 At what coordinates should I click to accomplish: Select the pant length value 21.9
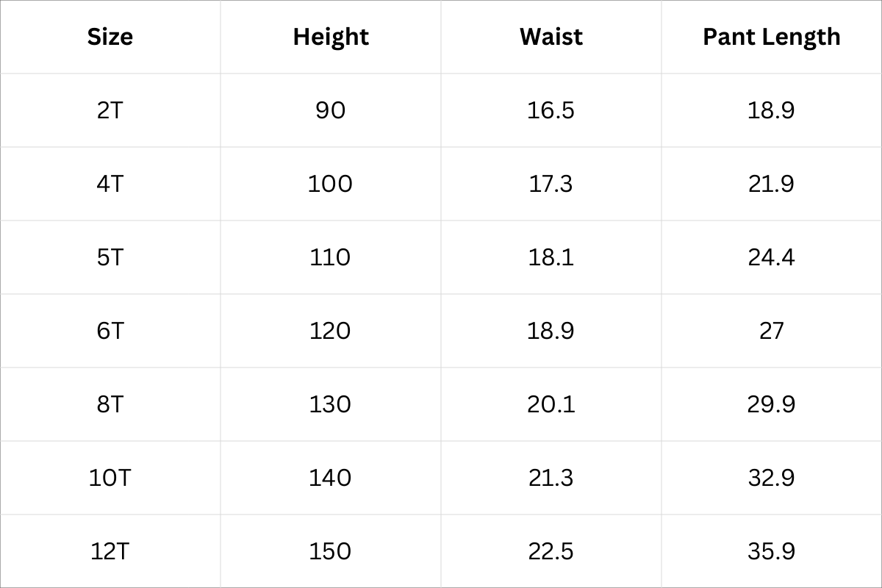pyautogui.click(x=771, y=184)
